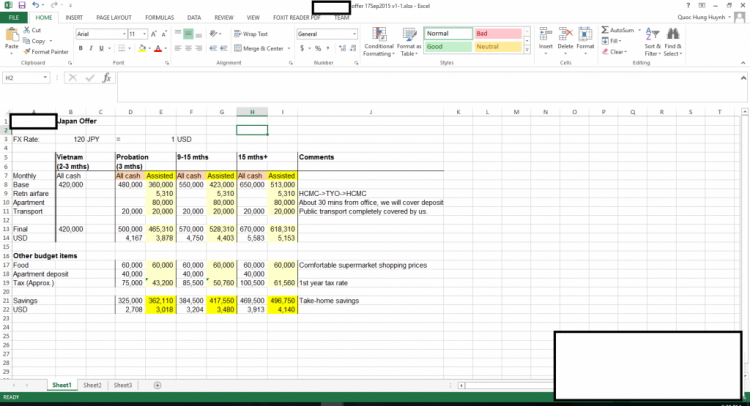The width and height of the screenshot is (750, 406).
Task: Decrease font size with smaller A
Action: pos(164,34)
